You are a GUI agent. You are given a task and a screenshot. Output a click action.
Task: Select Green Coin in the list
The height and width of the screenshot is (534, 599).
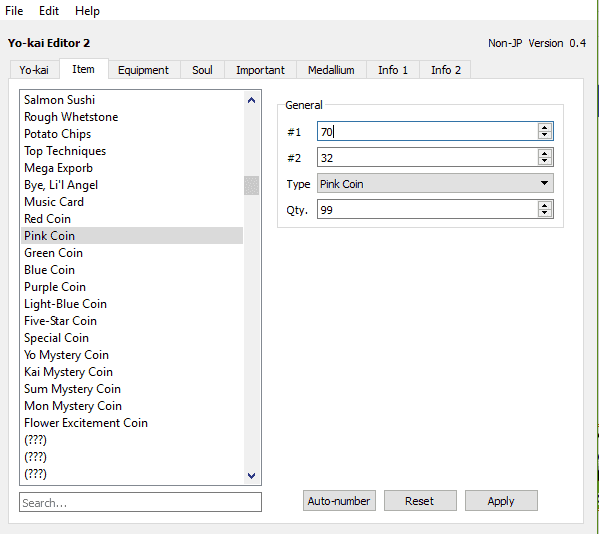(132, 253)
